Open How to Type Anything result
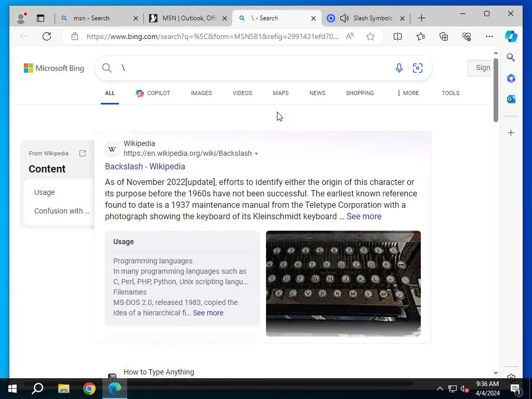The width and height of the screenshot is (532, 399). (159, 372)
